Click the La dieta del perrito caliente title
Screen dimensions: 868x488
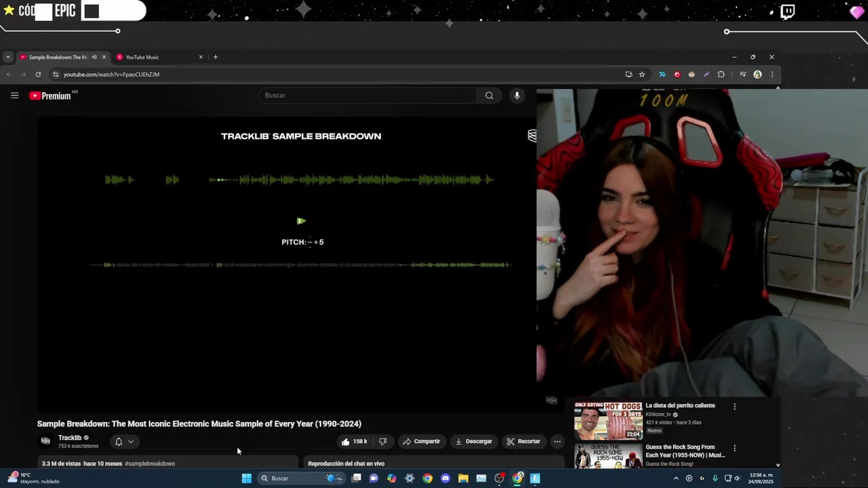point(680,405)
